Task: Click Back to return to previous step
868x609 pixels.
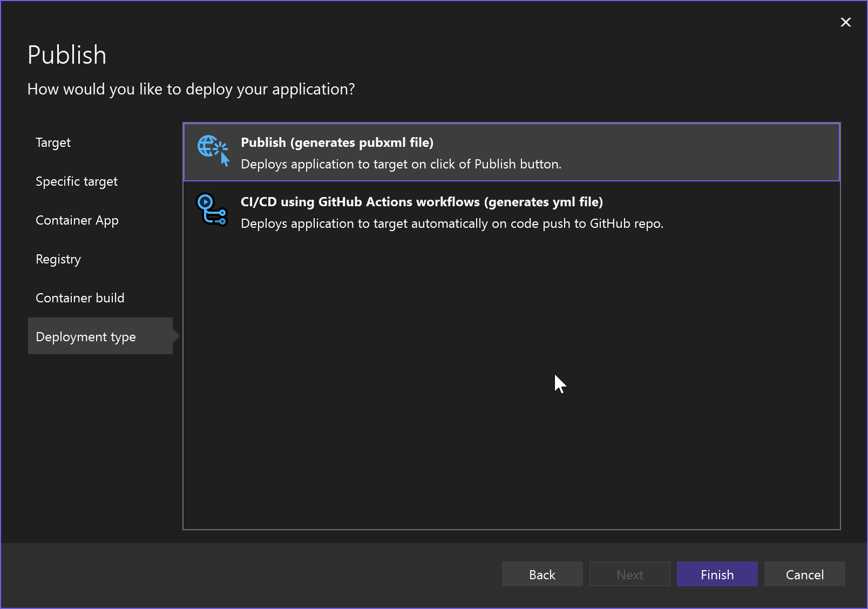Action: coord(542,574)
